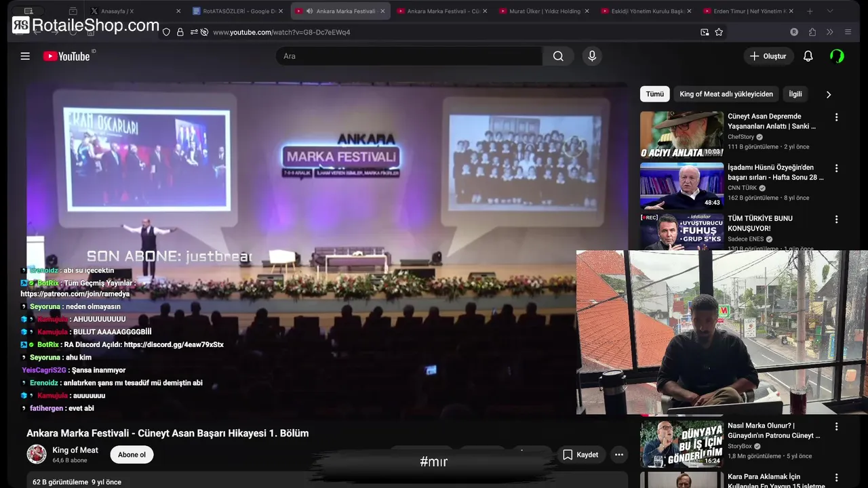The image size is (868, 488).
Task: Open Kara Para Aklamak İçin video title
Action: click(x=776, y=481)
